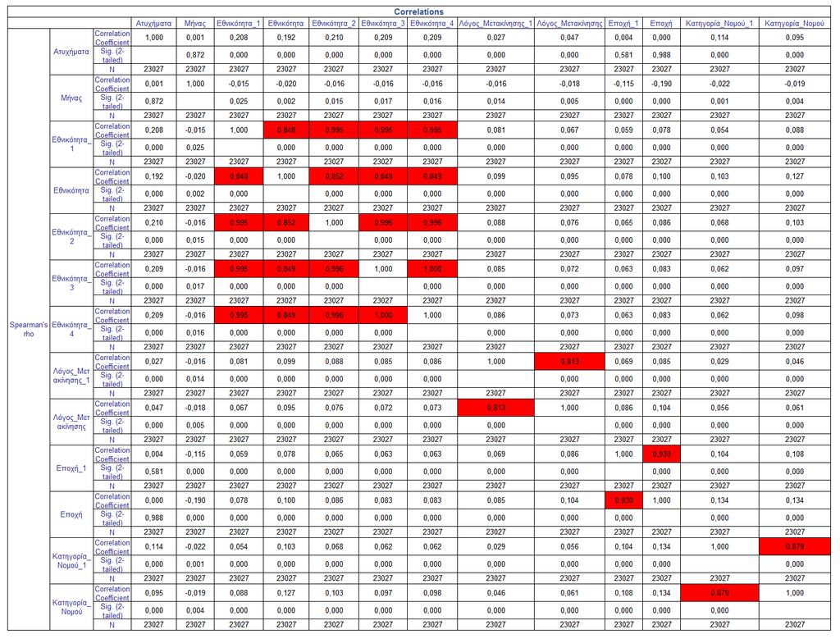Click the Εποχή column header

point(661,24)
